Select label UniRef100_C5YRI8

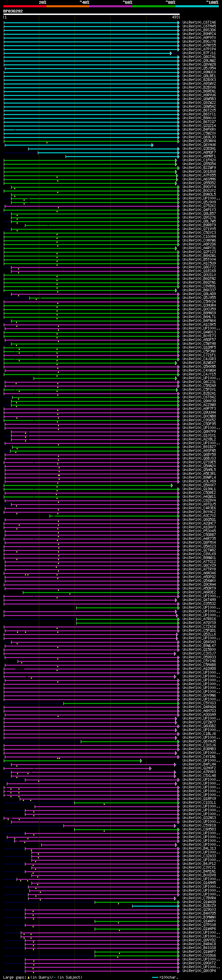click(199, 825)
